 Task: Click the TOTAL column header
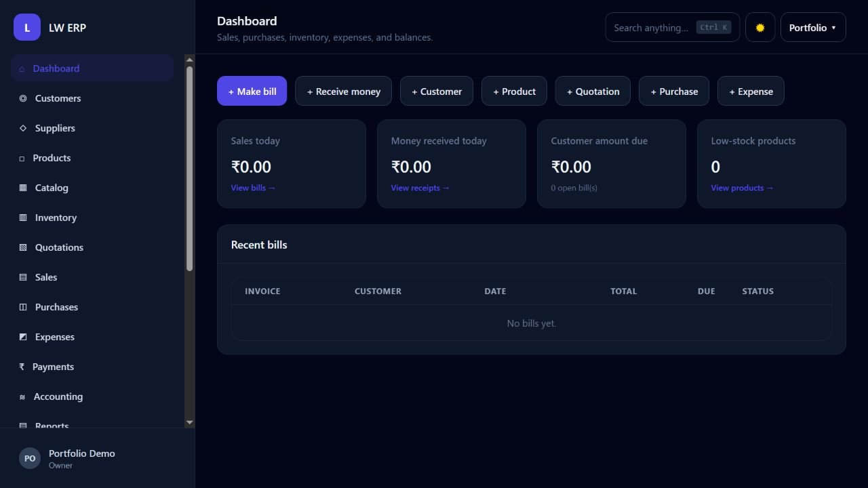click(x=623, y=291)
